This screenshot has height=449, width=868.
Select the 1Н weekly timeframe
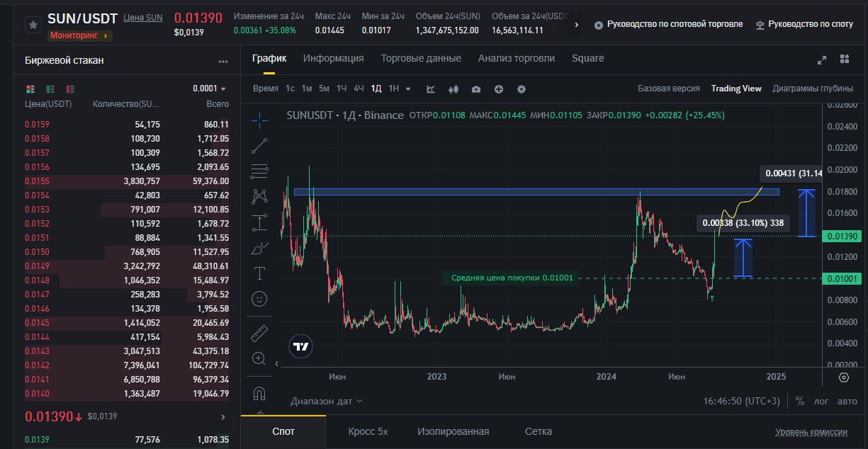click(x=394, y=89)
